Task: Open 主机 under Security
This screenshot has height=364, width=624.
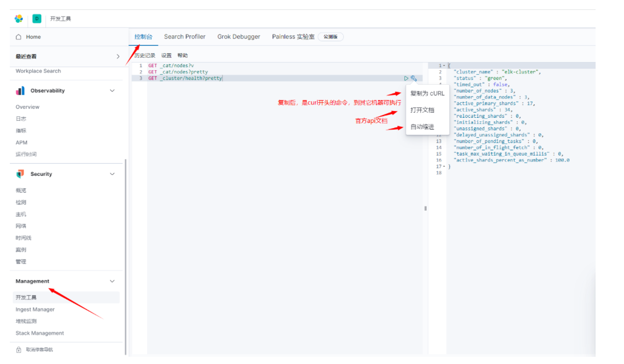Action: (x=21, y=214)
